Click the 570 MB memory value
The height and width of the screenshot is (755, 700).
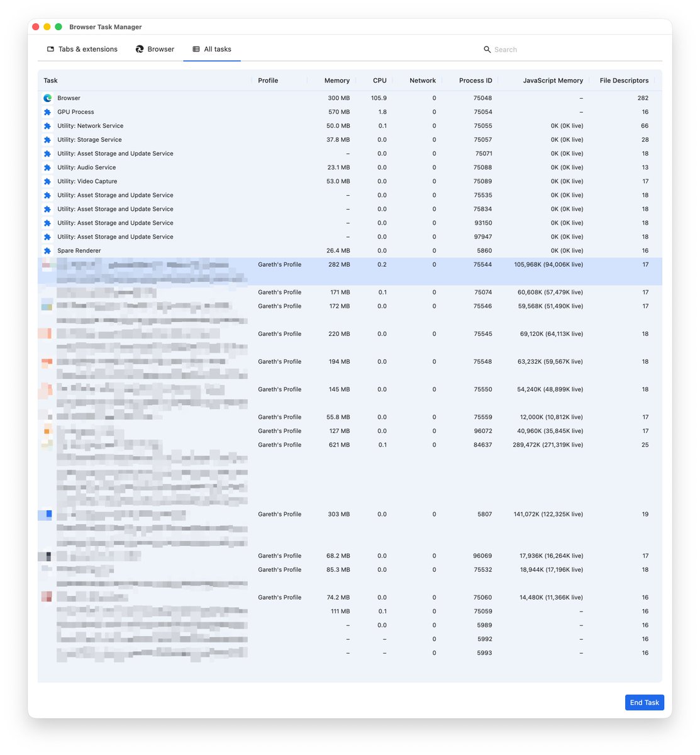[x=339, y=112]
